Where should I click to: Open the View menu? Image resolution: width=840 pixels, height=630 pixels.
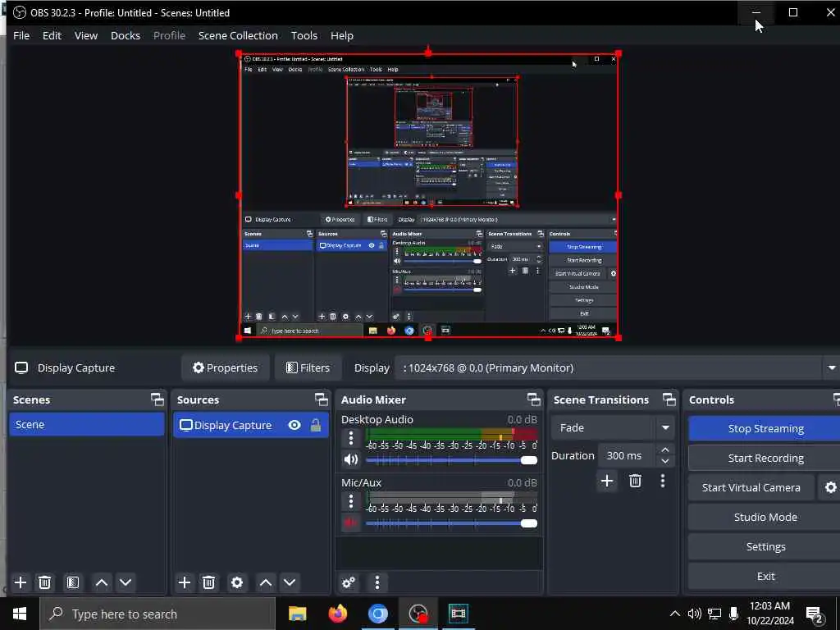click(85, 35)
